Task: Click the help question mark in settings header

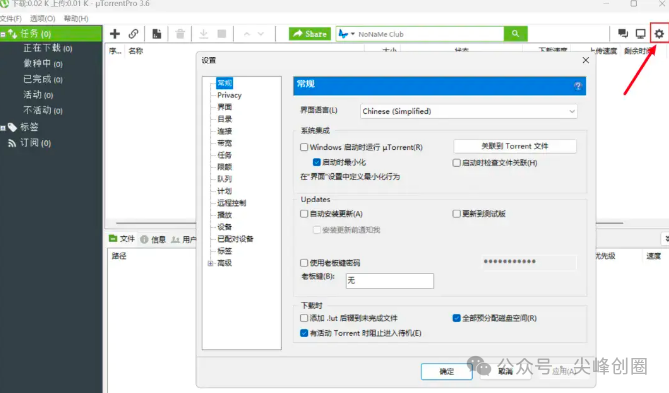Action: [x=578, y=86]
